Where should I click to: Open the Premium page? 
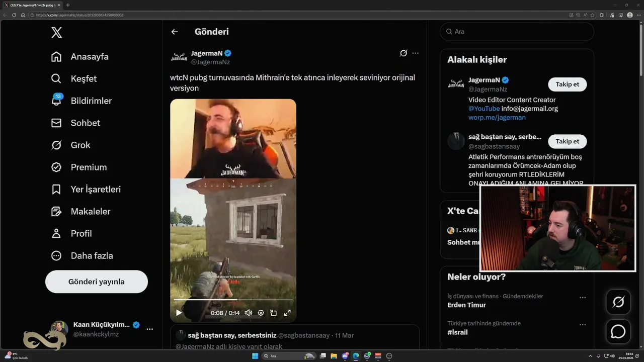point(79,167)
